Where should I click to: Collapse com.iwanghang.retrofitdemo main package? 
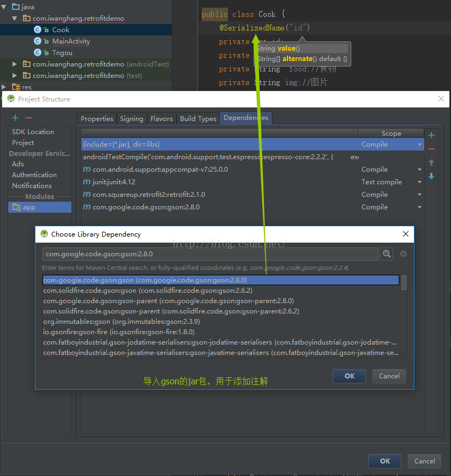(x=15, y=18)
